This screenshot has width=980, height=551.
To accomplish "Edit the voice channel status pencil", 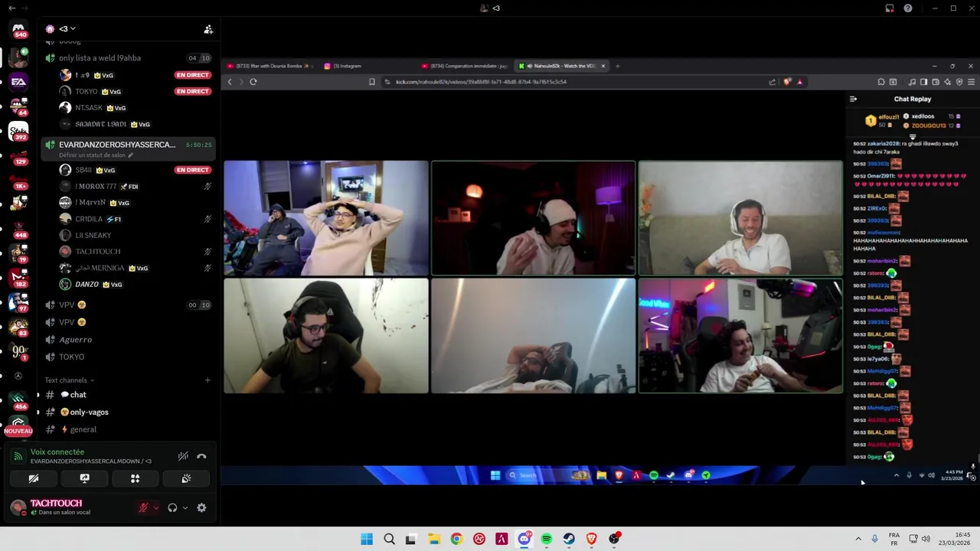I will pos(130,155).
